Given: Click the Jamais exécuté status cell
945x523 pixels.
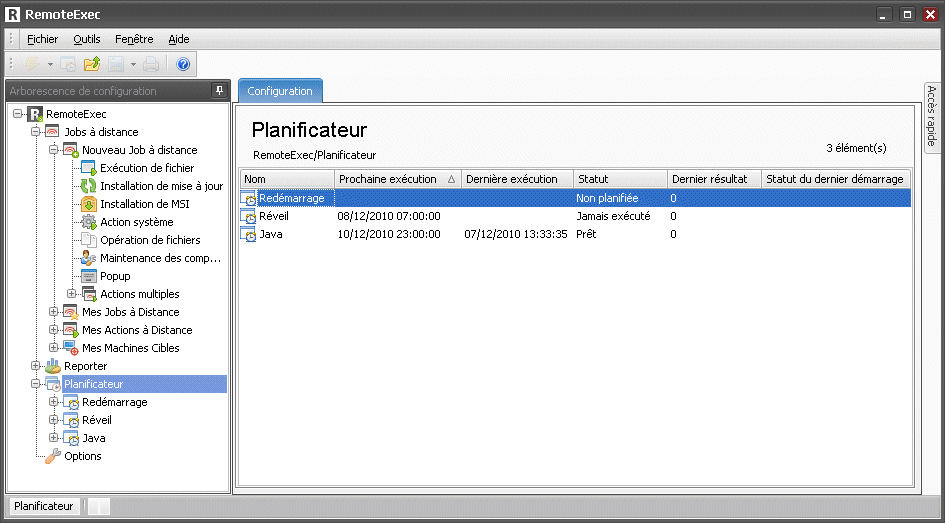Looking at the screenshot, I should click(613, 216).
